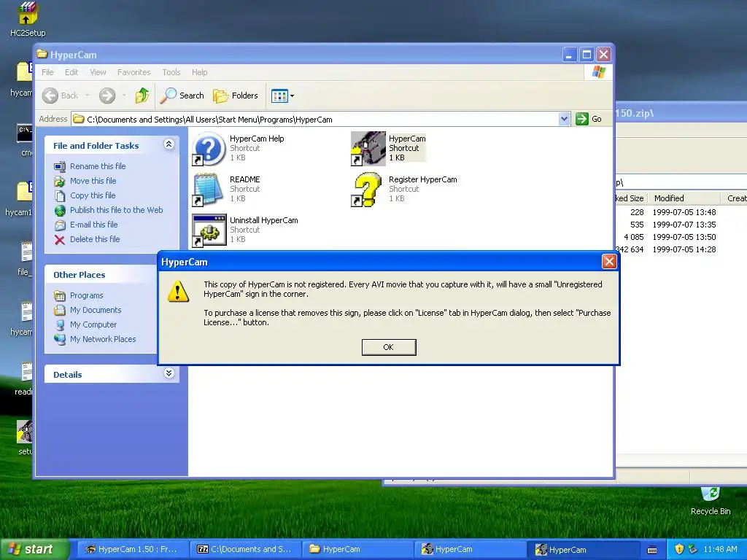The height and width of the screenshot is (560, 747).
Task: Expand the Address bar dropdown
Action: point(564,119)
